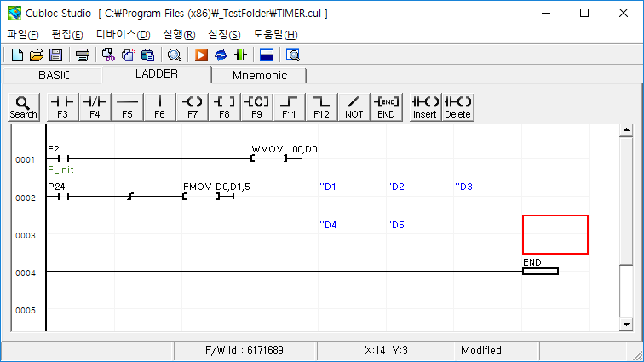Viewport: 644px width, 362px height.
Task: Insert a normally closed contact (F4)
Action: [95, 106]
